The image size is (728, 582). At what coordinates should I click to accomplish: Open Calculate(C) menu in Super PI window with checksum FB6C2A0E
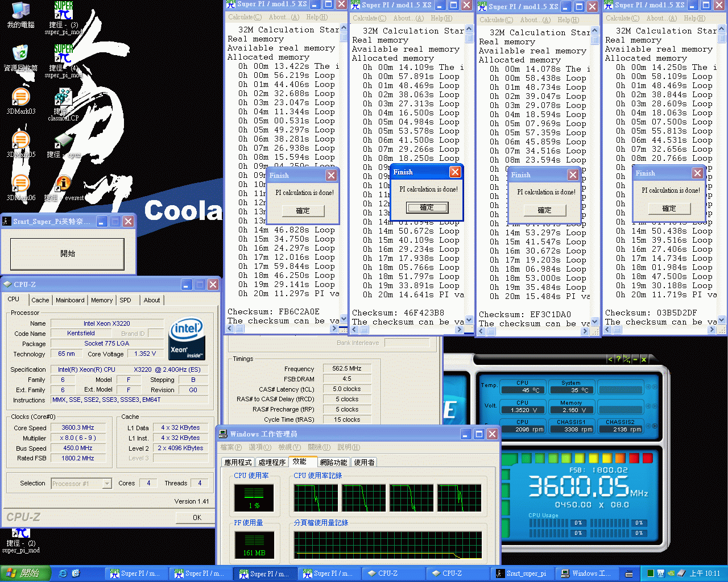coord(245,17)
